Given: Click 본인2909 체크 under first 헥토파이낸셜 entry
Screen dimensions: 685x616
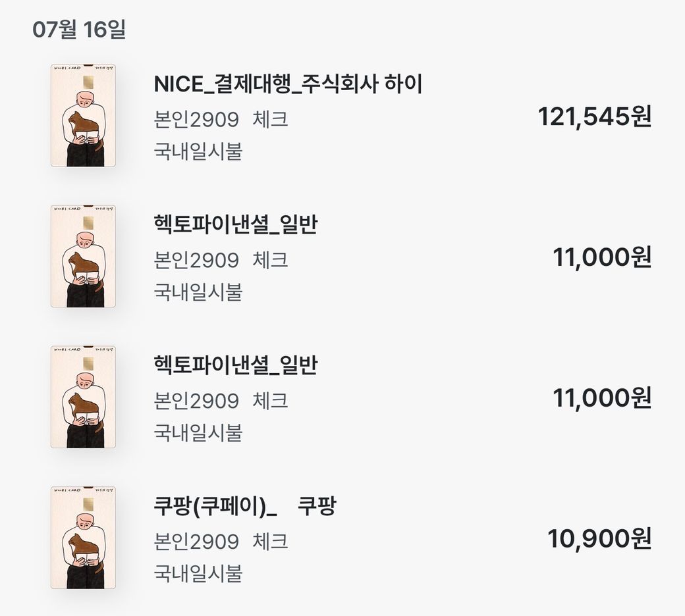Looking at the screenshot, I should click(x=221, y=260).
